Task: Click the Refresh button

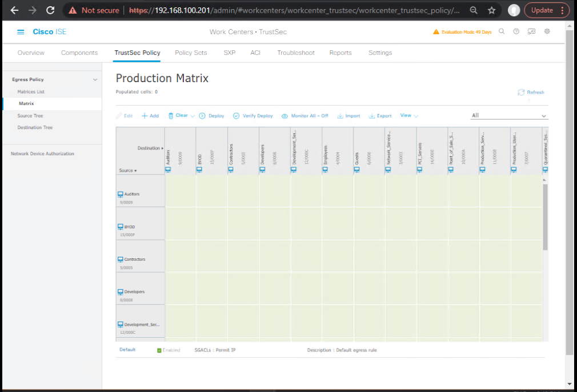Action: point(531,92)
